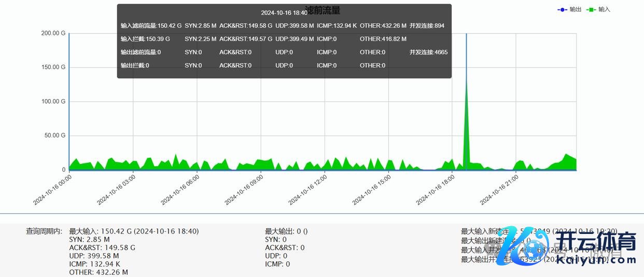Click 输入滤前流量:150.42 G in tooltip
The image size is (644, 277).
151,25
